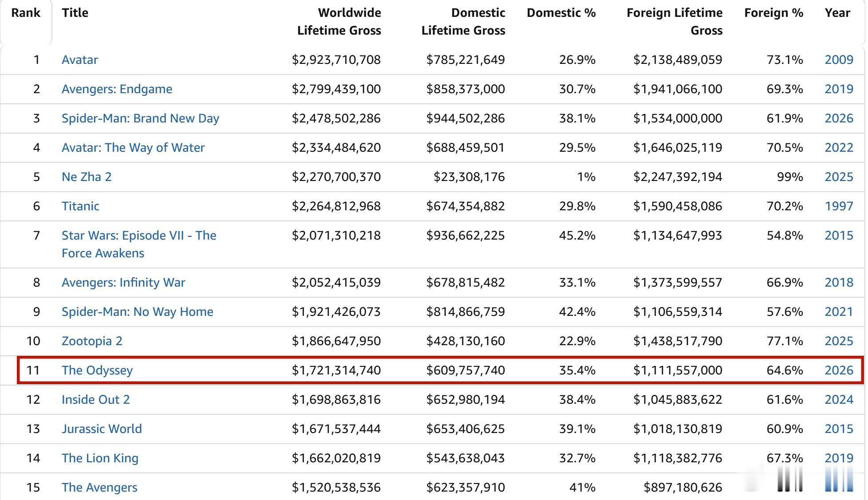Open the Jurassic World title link
The height and width of the screenshot is (500, 868).
pos(102,429)
